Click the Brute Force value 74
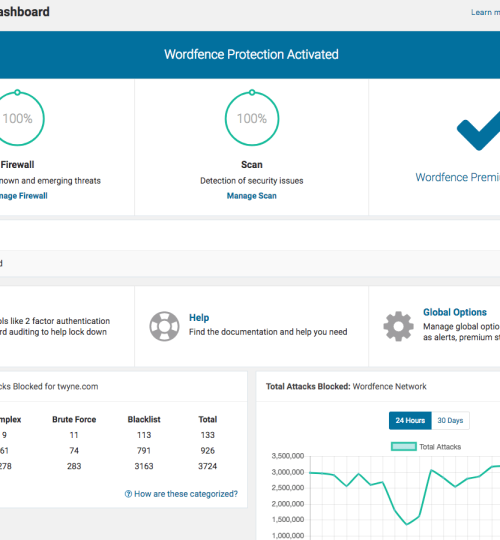The image size is (500, 540). [x=74, y=450]
